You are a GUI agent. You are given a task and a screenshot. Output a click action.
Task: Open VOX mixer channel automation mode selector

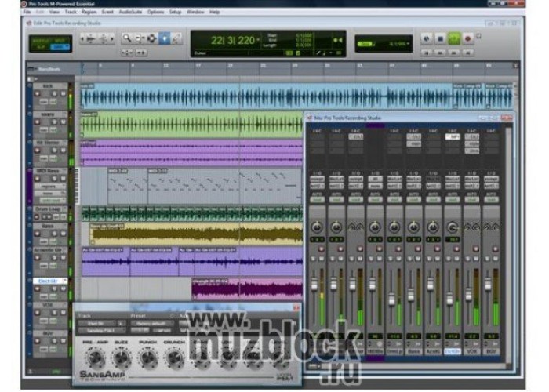click(x=471, y=200)
